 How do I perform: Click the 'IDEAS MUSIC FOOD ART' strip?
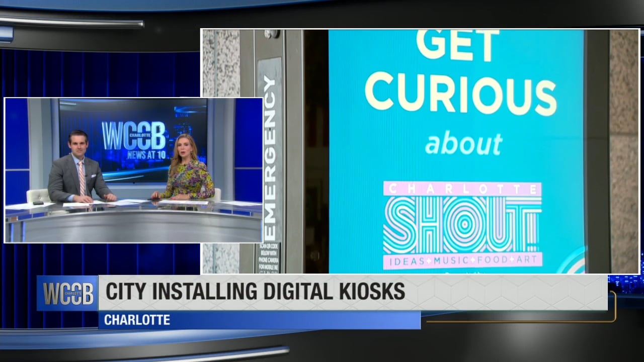point(462,260)
